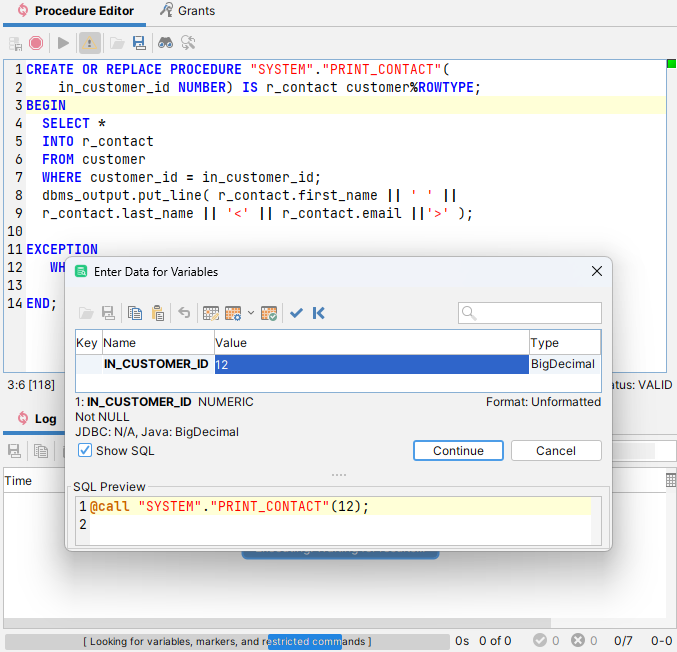Click the binoculars find icon
Image resolution: width=677 pixels, height=652 pixels.
click(x=165, y=43)
